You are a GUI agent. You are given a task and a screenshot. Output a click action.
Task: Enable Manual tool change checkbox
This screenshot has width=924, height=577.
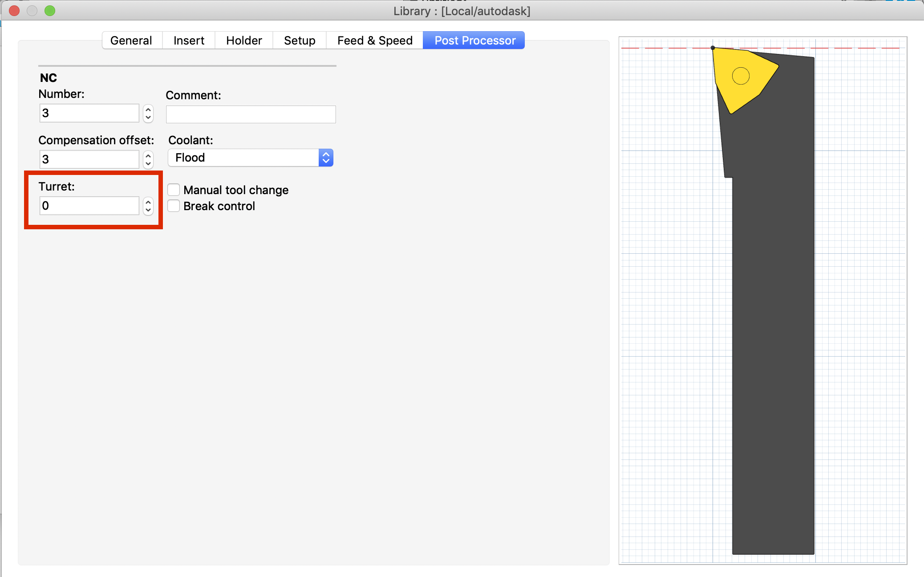(174, 190)
